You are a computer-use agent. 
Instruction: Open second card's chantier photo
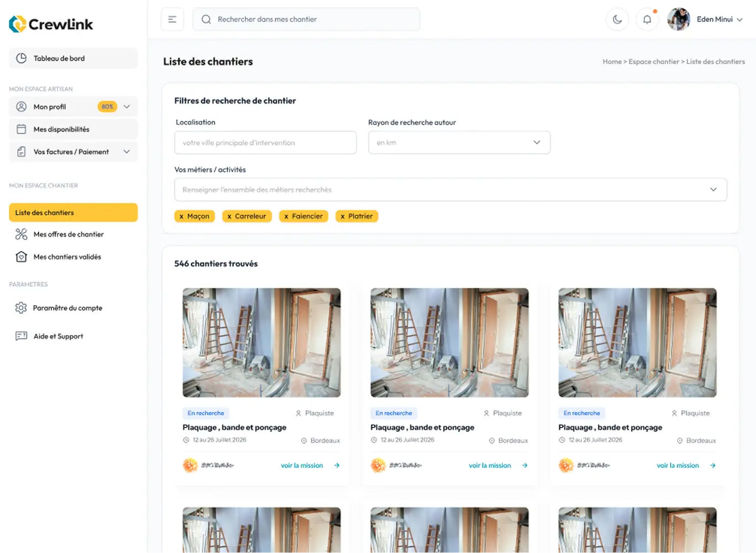point(449,342)
